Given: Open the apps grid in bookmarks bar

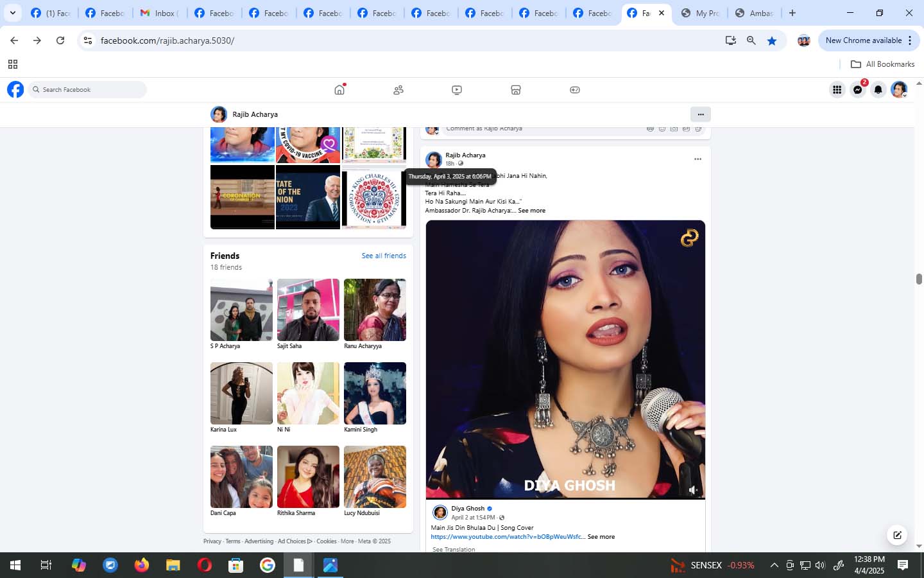Looking at the screenshot, I should click(x=12, y=64).
